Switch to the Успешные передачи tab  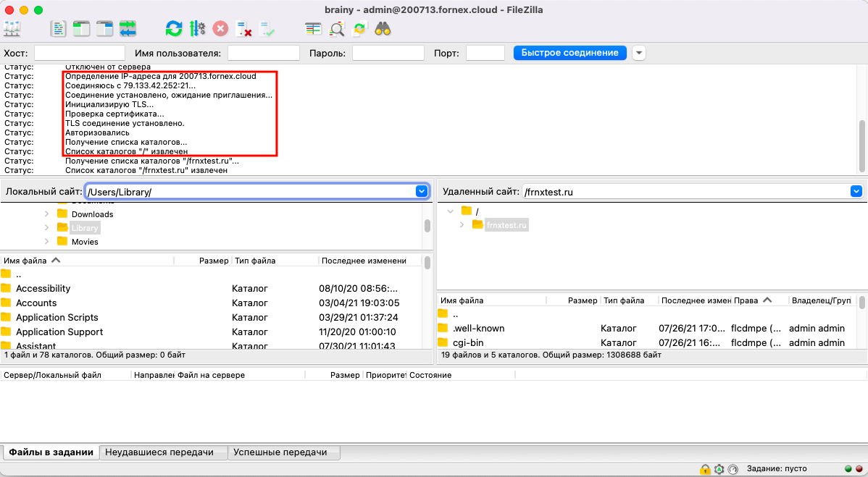[x=284, y=452]
